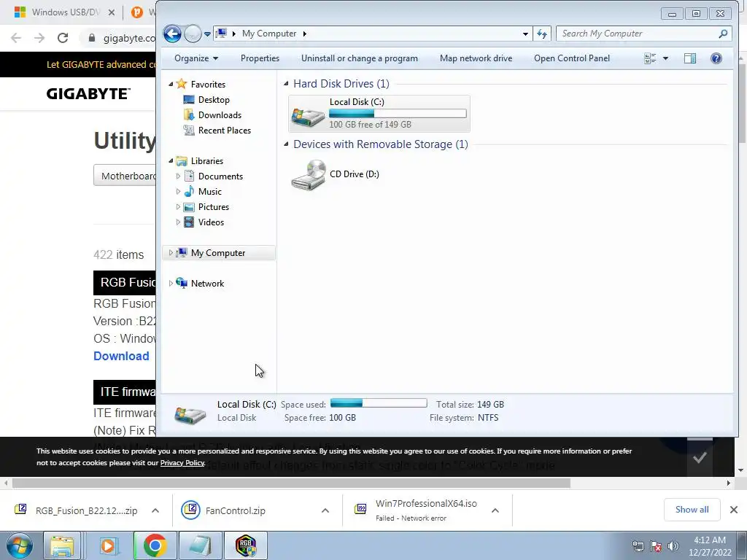
Task: Click the RGB Fusion Download link
Action: (x=121, y=356)
